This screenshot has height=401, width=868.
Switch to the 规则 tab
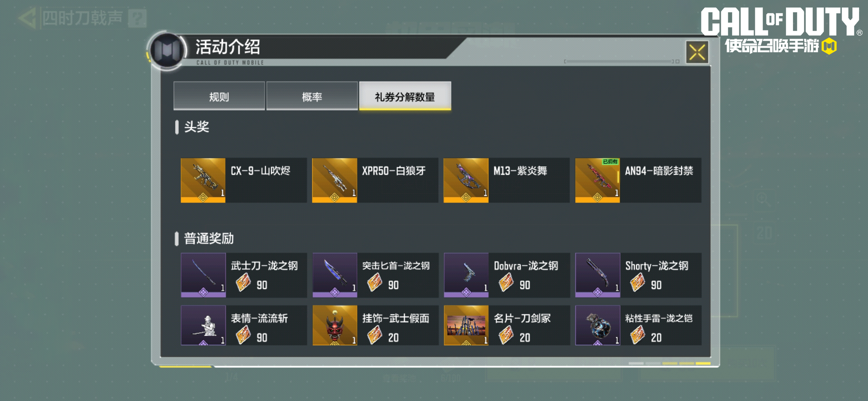coord(219,96)
